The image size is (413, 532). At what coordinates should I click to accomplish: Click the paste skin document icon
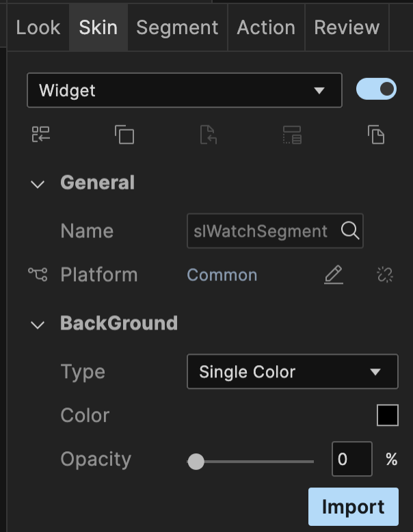pyautogui.click(x=208, y=135)
